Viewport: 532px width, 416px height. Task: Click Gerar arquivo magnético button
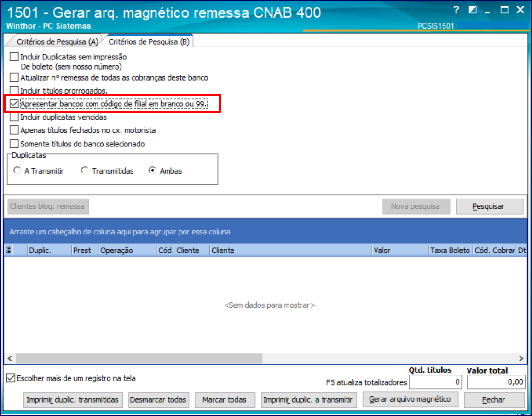(410, 399)
